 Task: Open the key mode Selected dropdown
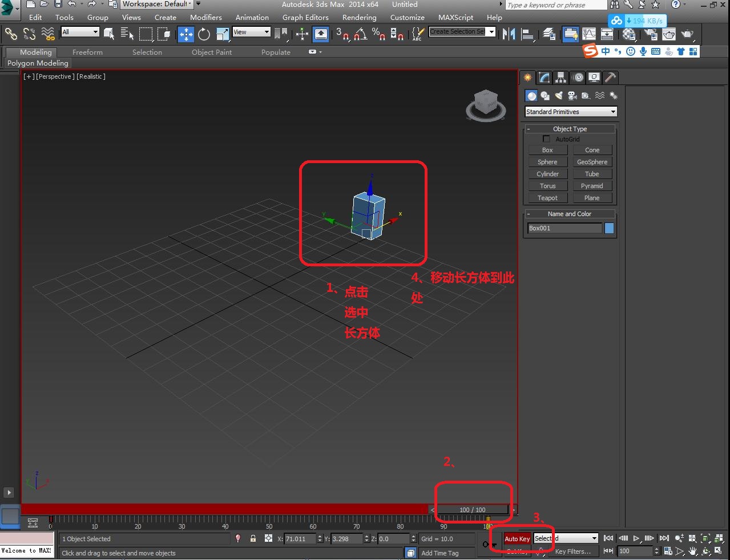(x=566, y=538)
